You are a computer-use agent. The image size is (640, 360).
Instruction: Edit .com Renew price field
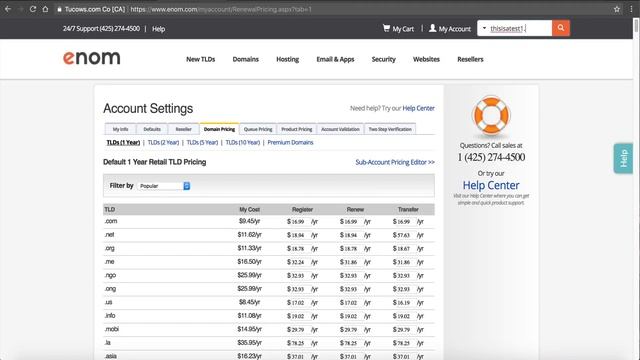click(x=353, y=222)
